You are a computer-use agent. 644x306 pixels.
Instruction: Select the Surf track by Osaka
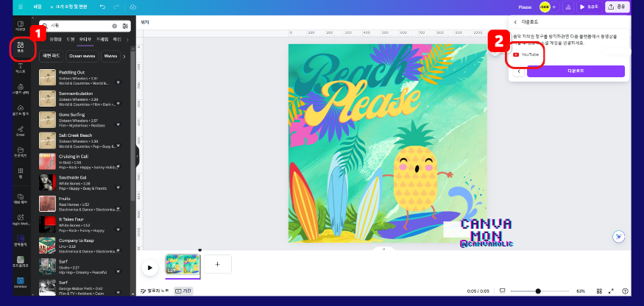(x=80, y=266)
